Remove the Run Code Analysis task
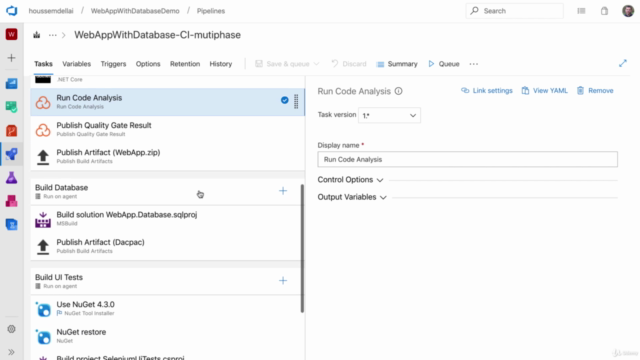640x360 pixels. point(595,91)
